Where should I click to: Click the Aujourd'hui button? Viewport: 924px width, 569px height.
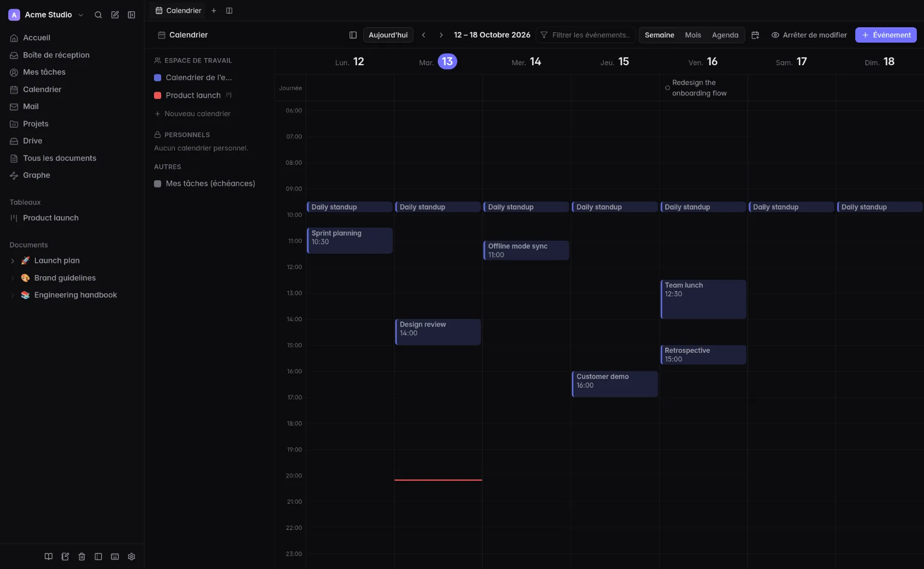(x=388, y=35)
